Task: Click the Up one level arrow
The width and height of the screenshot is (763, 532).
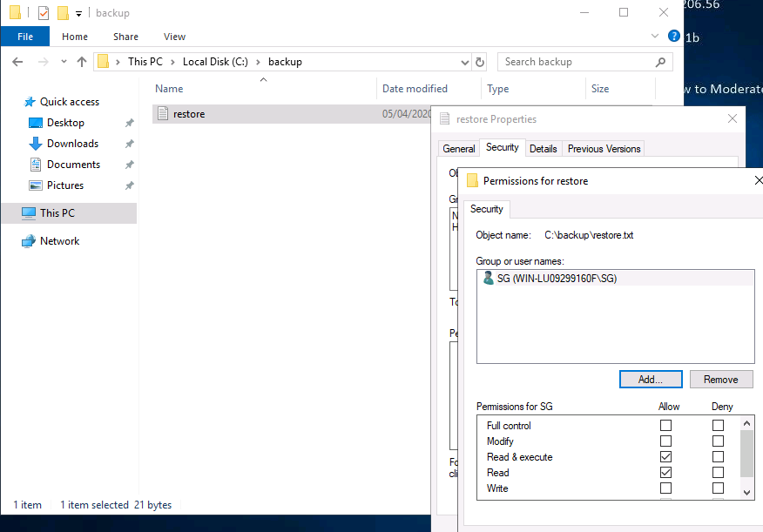Action: coord(82,62)
